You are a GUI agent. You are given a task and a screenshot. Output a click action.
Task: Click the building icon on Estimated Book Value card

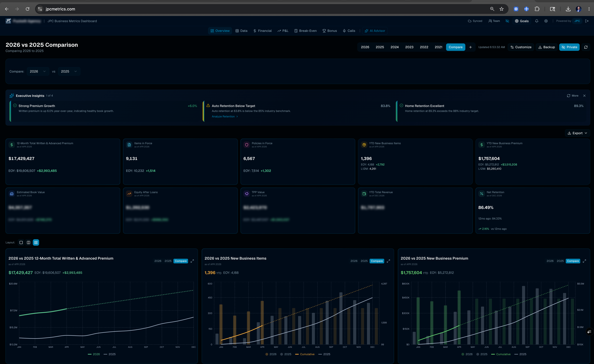[x=12, y=194]
